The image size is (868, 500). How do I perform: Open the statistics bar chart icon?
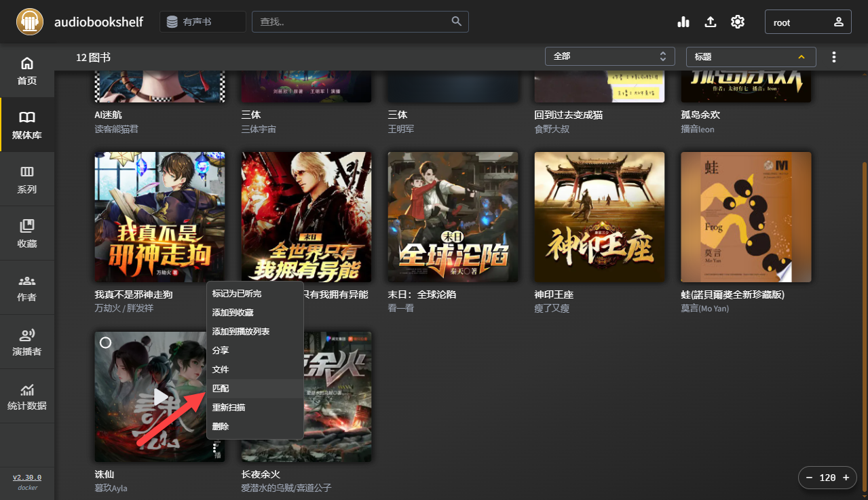click(x=683, y=21)
